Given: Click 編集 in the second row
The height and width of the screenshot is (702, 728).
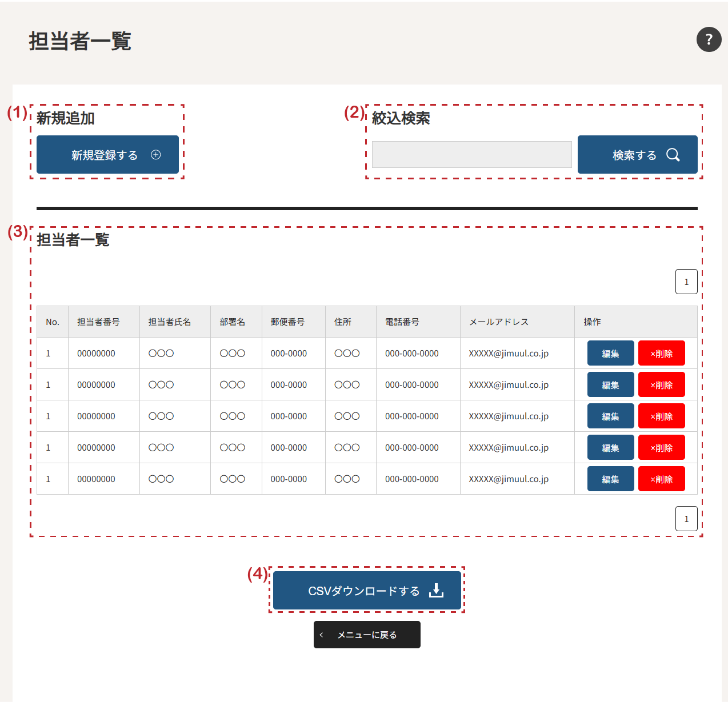Looking at the screenshot, I should (610, 385).
